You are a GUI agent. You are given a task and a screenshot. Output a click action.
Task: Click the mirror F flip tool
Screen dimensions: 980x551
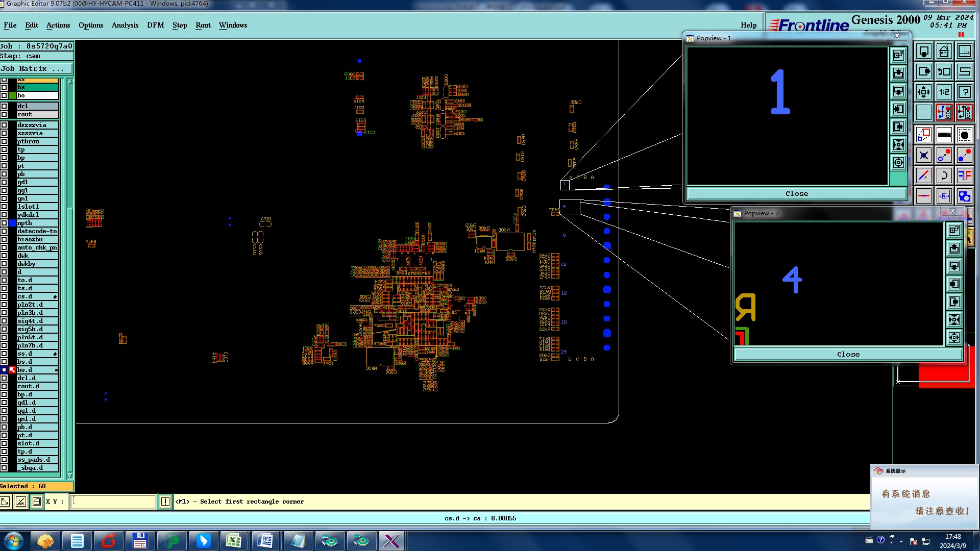tap(964, 176)
